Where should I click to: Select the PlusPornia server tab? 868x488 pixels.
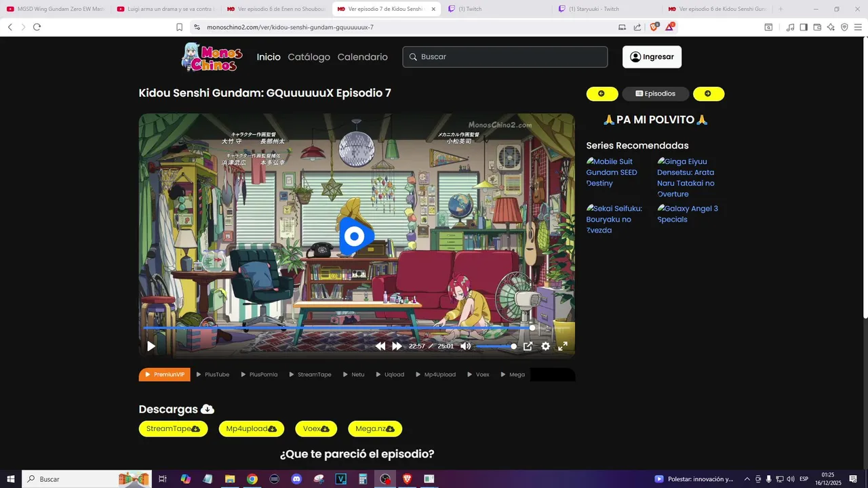pyautogui.click(x=259, y=374)
